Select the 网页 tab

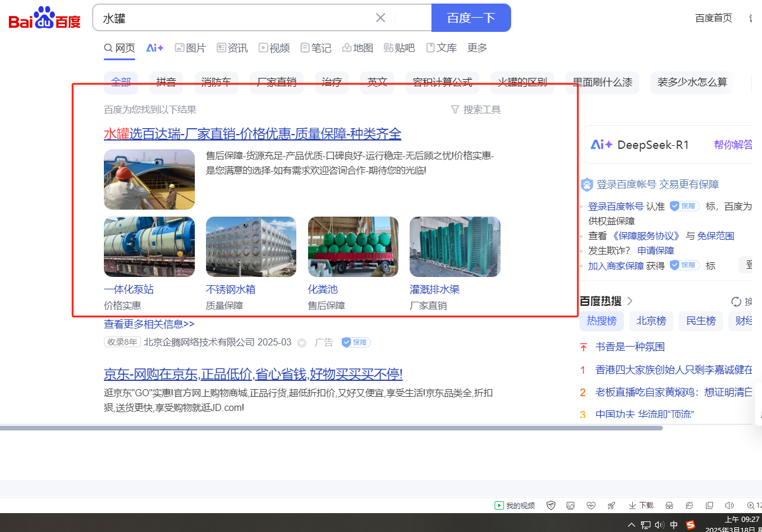coord(119,48)
